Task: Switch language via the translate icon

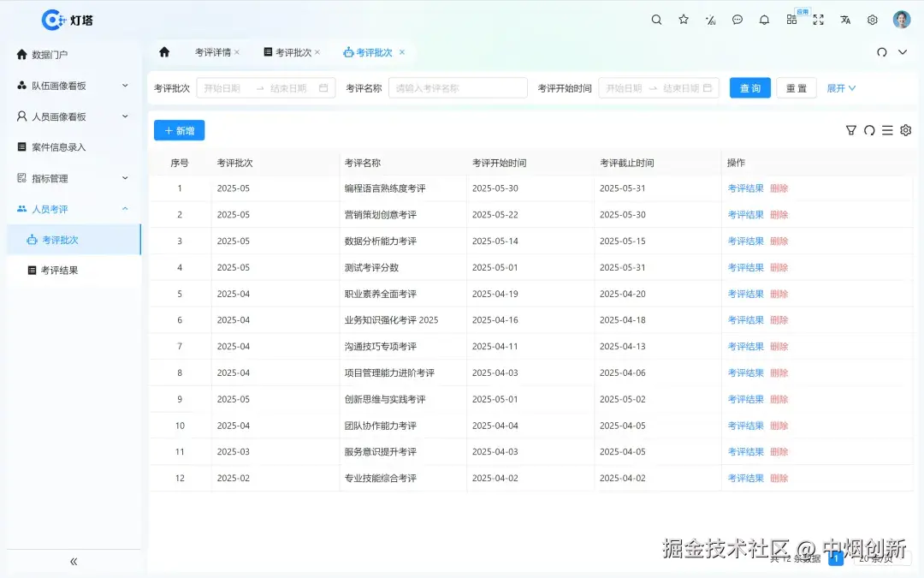Action: pos(845,19)
